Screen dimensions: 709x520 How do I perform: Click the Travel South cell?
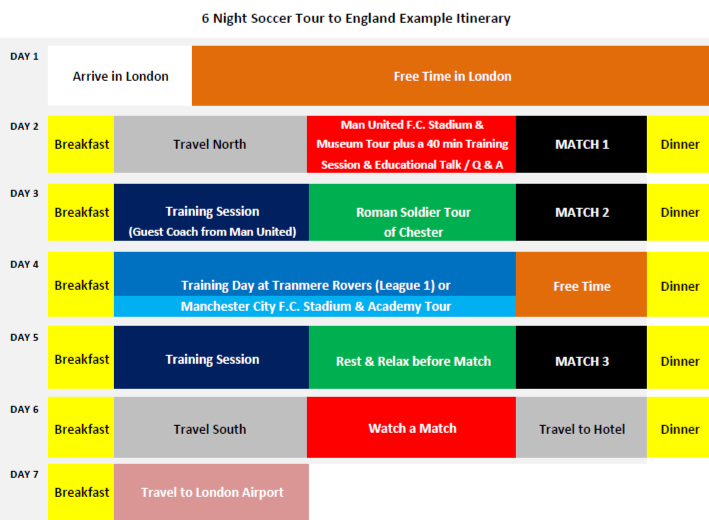pyautogui.click(x=210, y=427)
